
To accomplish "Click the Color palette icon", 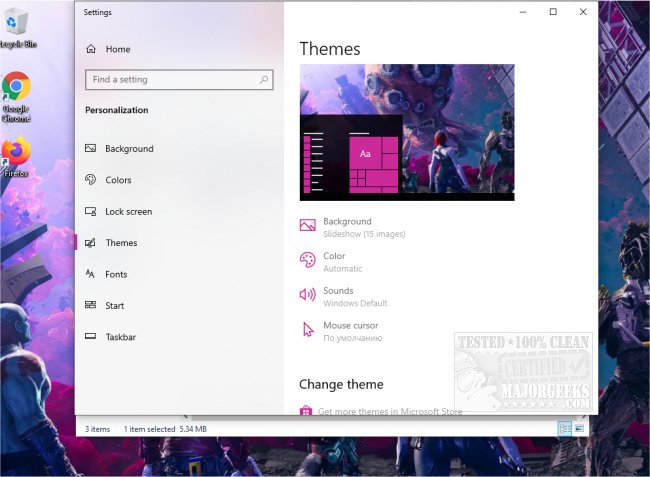I will point(307,260).
